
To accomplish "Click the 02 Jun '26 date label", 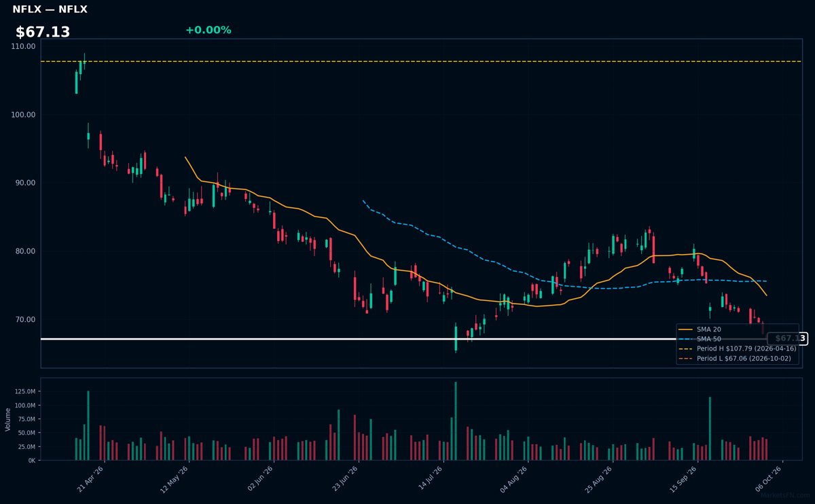I will [x=260, y=478].
